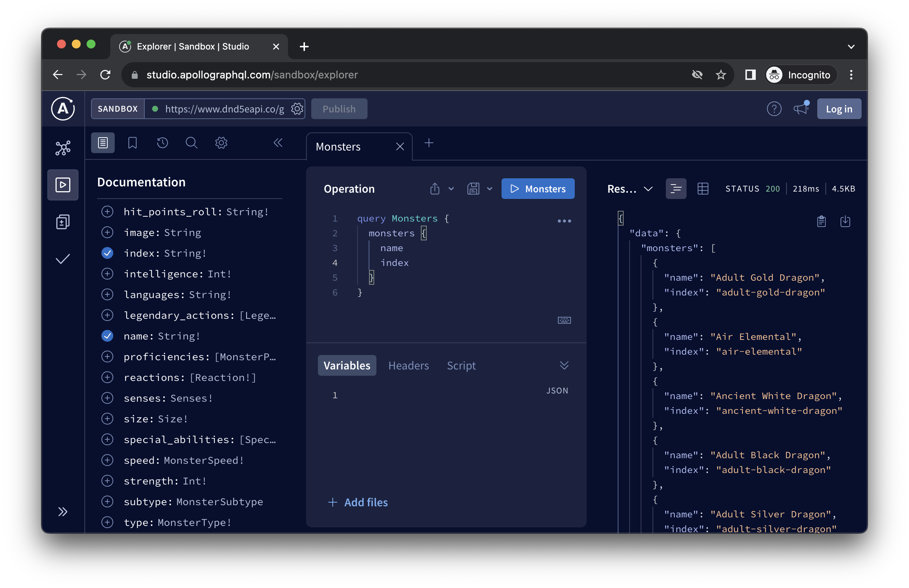Open the speed: MonsterSpeed! field docs

184,460
